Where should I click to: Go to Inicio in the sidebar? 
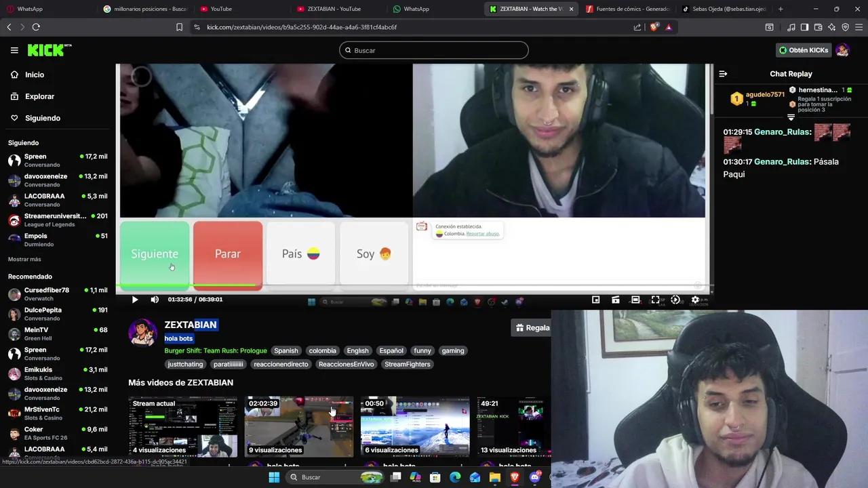35,75
